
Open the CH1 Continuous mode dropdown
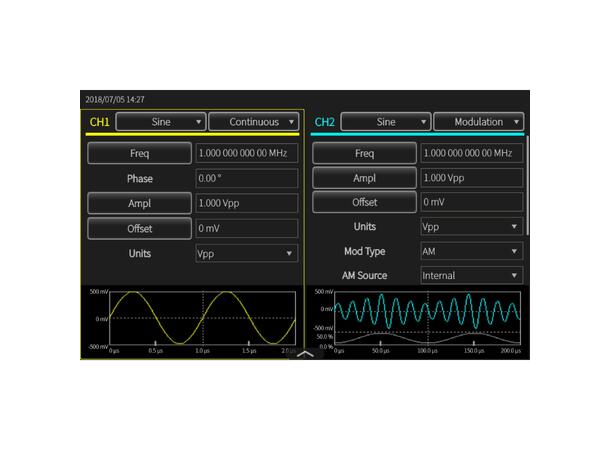coord(253,122)
